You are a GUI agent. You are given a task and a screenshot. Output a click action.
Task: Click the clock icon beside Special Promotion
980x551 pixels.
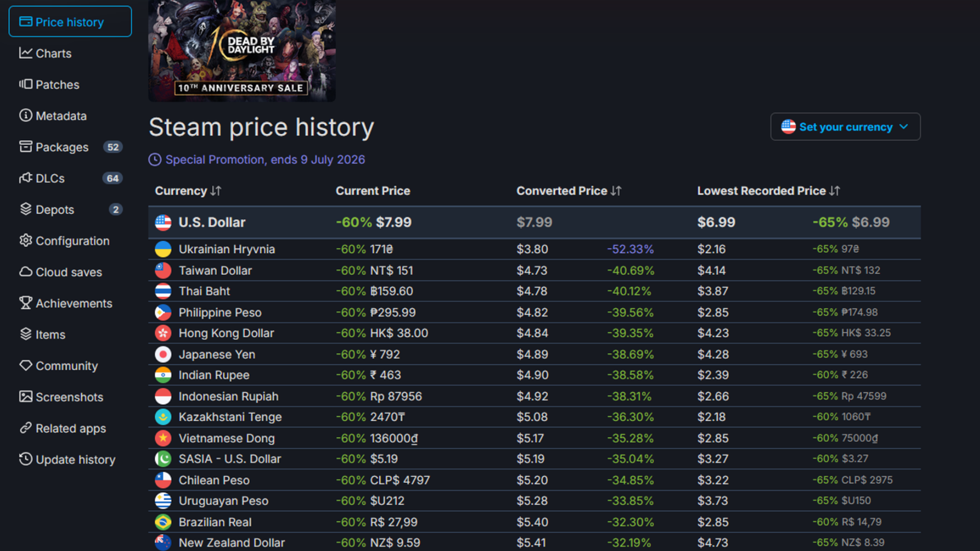(155, 160)
